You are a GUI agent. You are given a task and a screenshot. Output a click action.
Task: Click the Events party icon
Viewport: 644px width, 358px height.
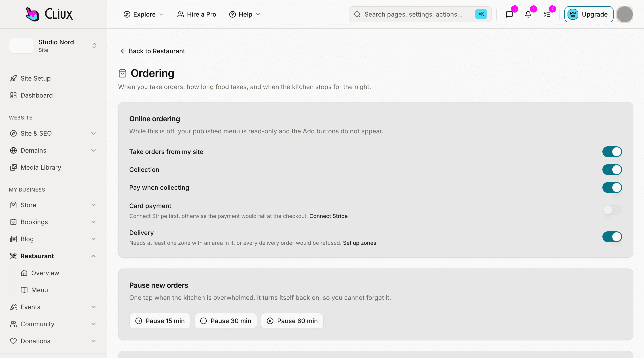coord(13,307)
